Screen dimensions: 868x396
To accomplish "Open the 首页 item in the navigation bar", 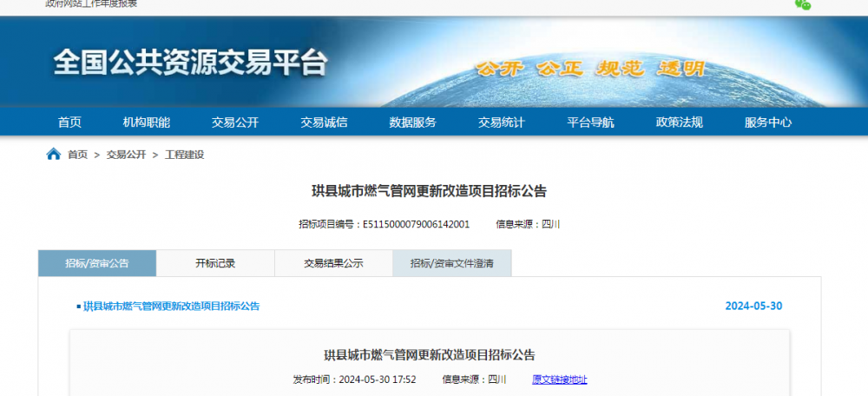I will (x=69, y=122).
